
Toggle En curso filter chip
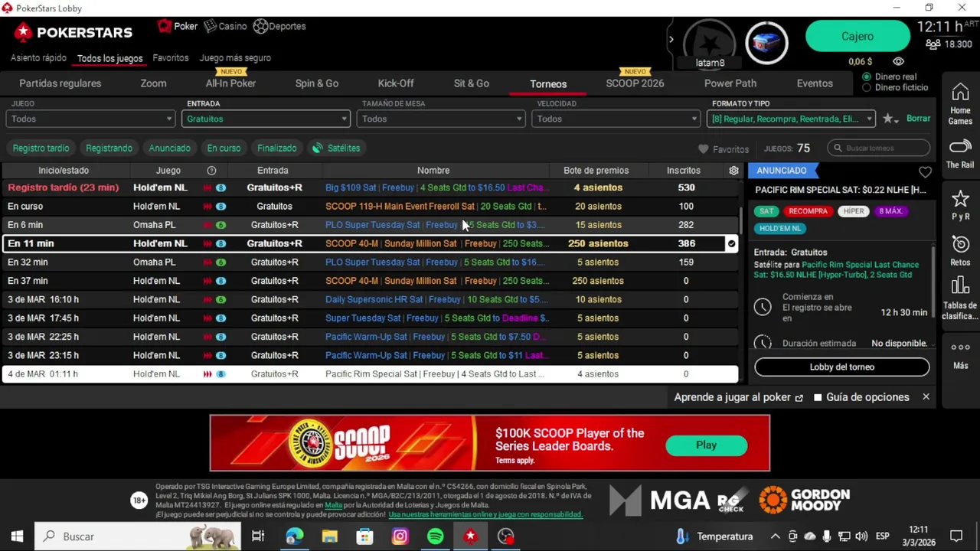click(224, 148)
